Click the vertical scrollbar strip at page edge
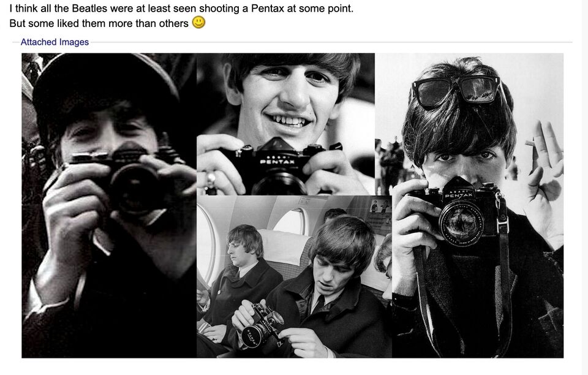This screenshot has width=588, height=375. [x=584, y=184]
